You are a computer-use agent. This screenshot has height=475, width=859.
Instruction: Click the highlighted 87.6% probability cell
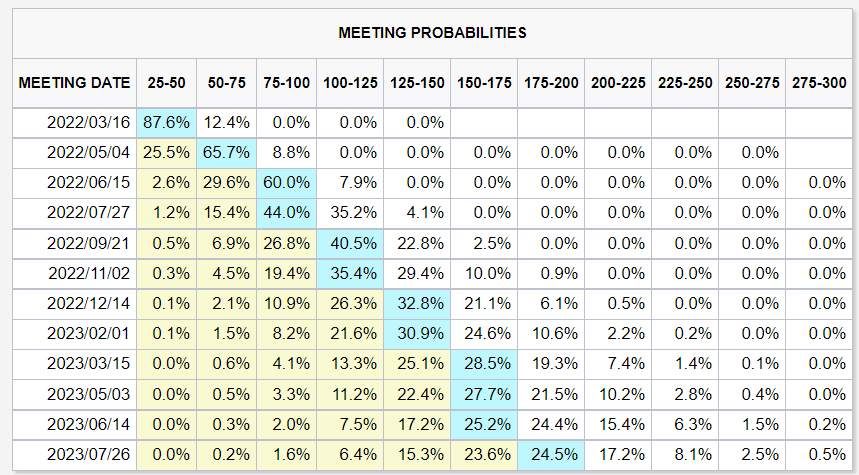[167, 123]
